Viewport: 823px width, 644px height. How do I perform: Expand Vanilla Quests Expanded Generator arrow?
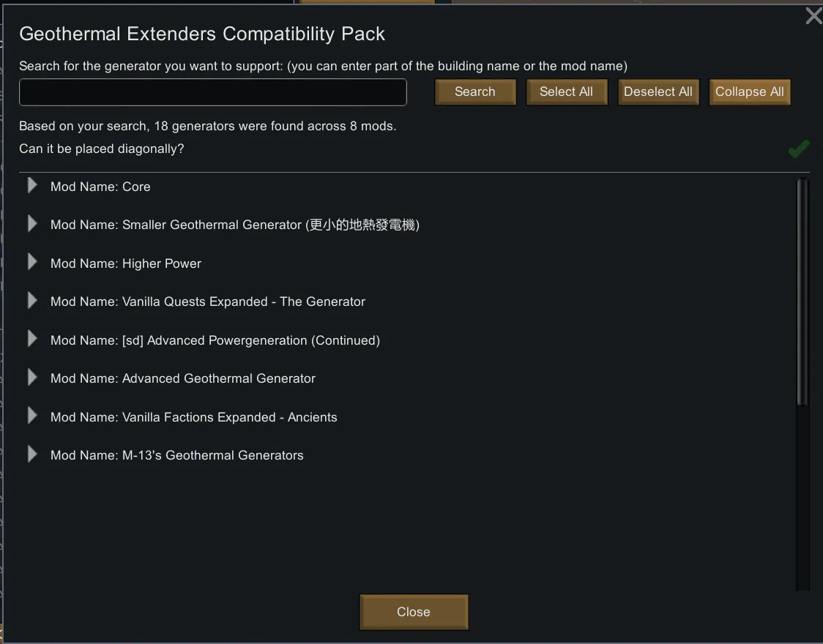[32, 301]
